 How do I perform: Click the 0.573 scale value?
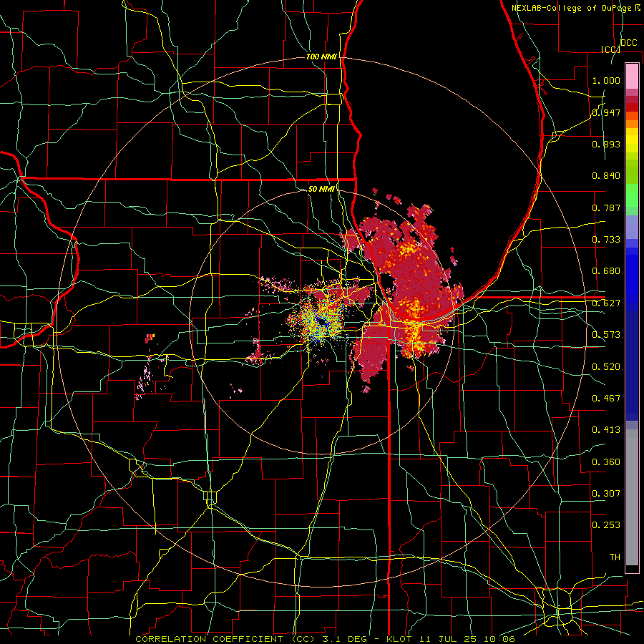606,335
